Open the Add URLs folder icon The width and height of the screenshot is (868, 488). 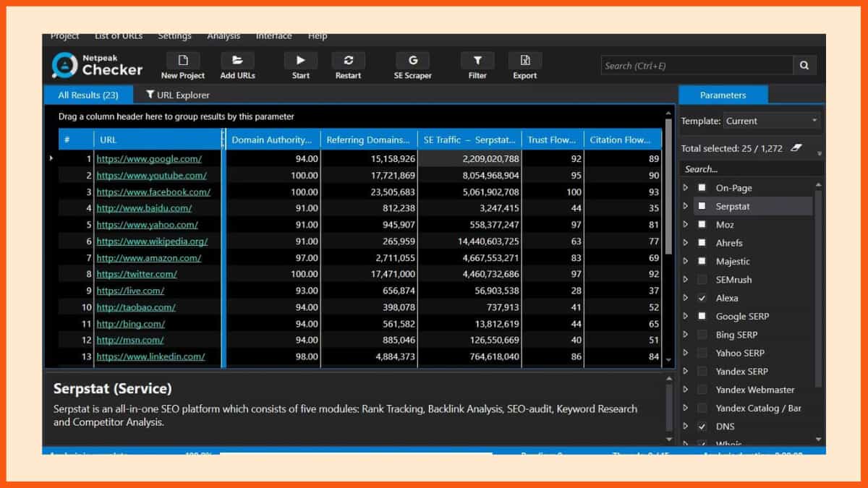[x=237, y=61]
